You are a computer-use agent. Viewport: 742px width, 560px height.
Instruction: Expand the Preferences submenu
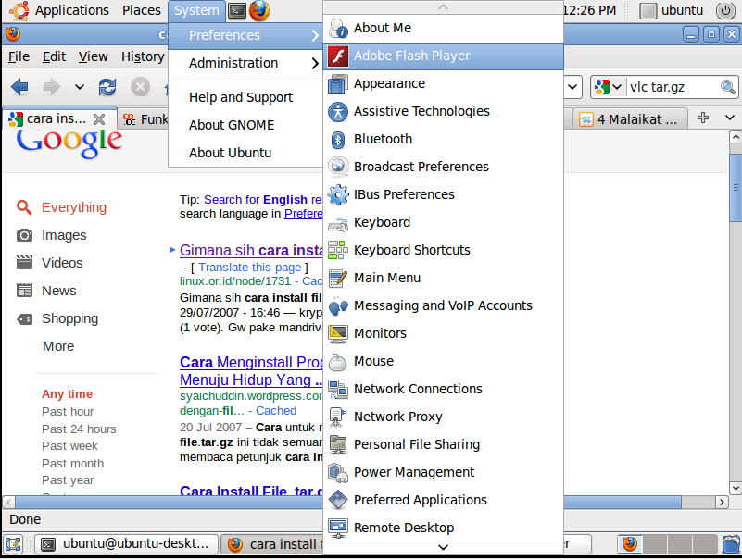(x=245, y=35)
